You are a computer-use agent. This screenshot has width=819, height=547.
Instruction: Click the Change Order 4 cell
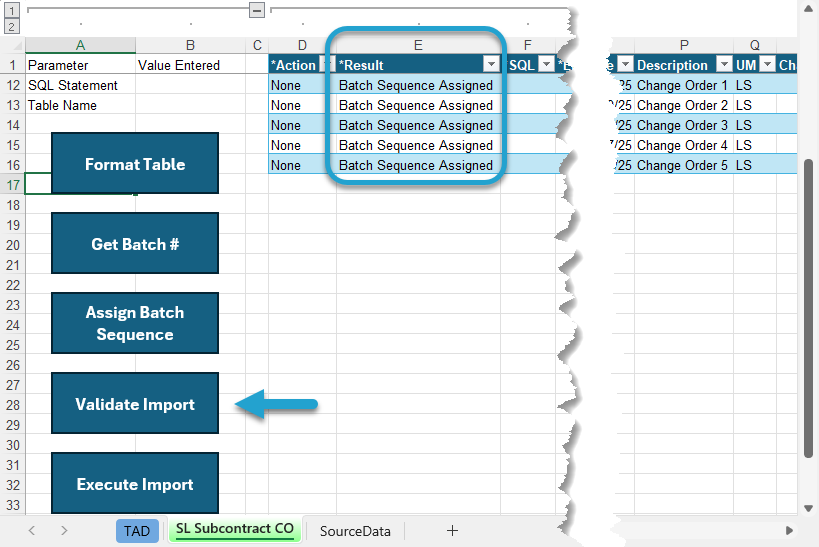click(684, 145)
